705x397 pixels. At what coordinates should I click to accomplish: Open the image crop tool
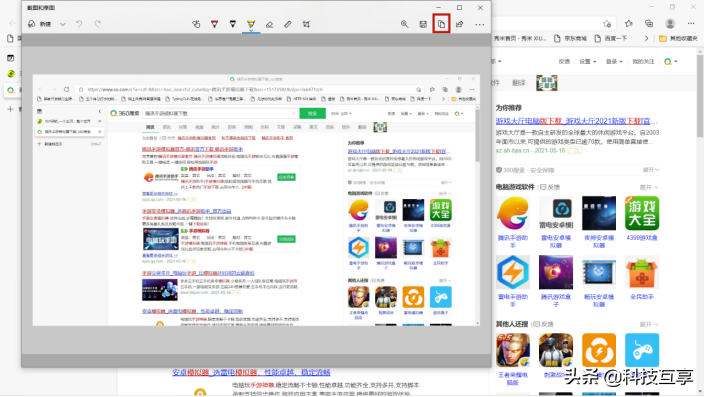306,24
